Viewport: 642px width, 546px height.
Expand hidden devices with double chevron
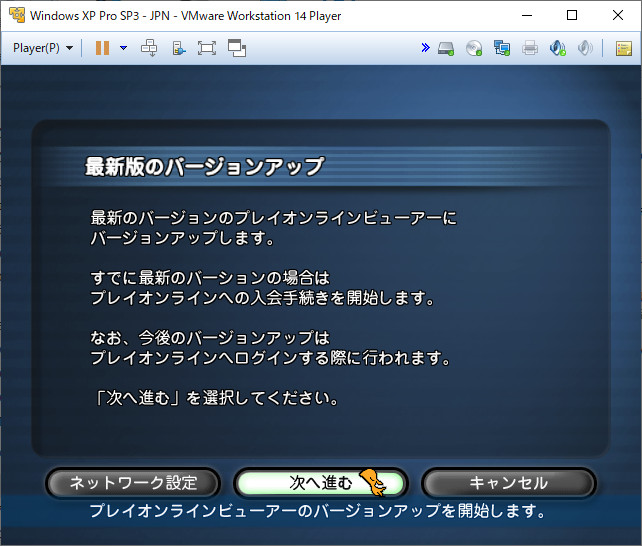[425, 48]
